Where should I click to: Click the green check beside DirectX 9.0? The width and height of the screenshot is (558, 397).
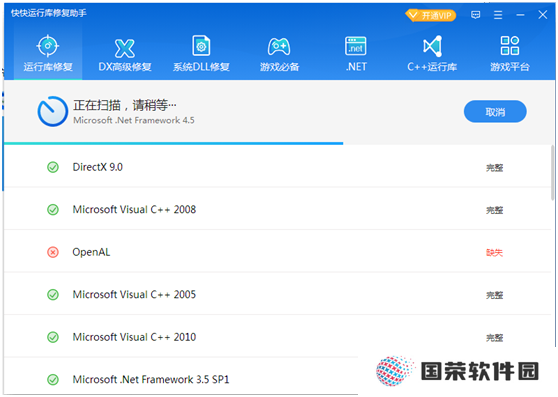coord(53,167)
